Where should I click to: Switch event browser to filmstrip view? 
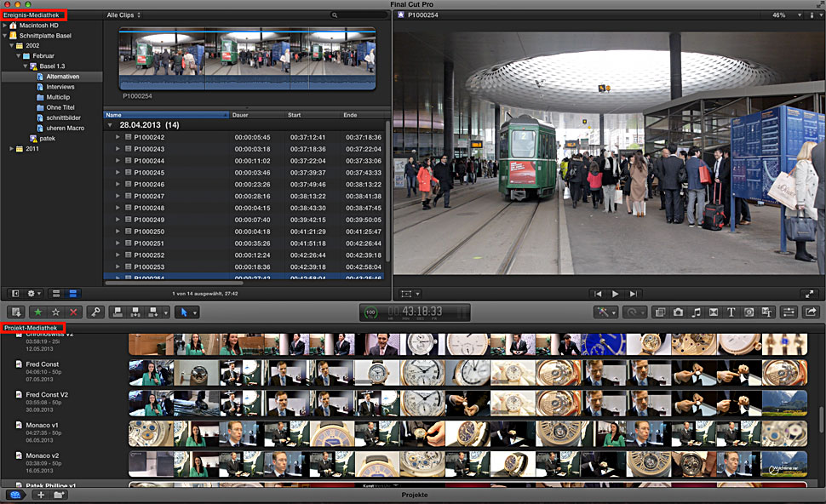55,293
